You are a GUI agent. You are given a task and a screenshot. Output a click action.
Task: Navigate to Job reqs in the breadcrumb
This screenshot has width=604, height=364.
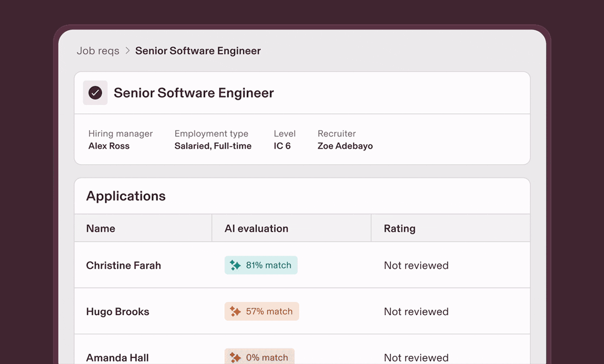pyautogui.click(x=98, y=51)
